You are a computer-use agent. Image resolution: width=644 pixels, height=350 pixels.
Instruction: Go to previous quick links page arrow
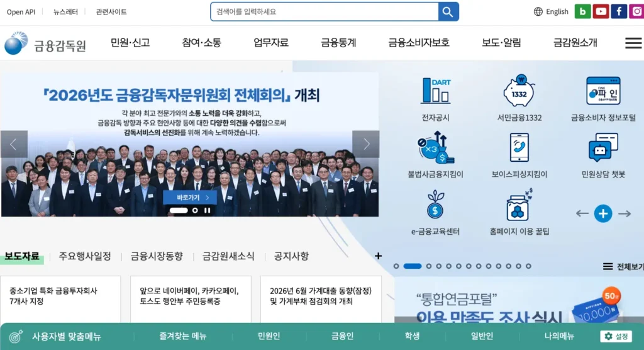[x=582, y=213]
